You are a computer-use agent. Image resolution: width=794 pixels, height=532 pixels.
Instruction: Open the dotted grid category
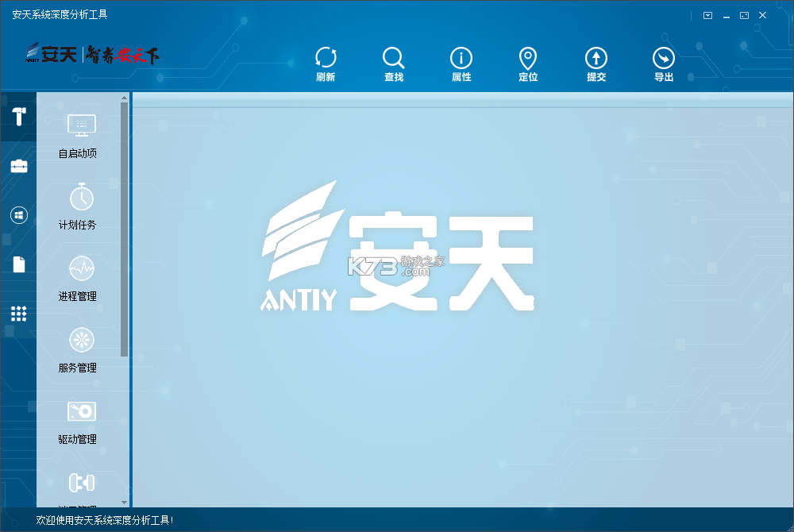pyautogui.click(x=19, y=314)
